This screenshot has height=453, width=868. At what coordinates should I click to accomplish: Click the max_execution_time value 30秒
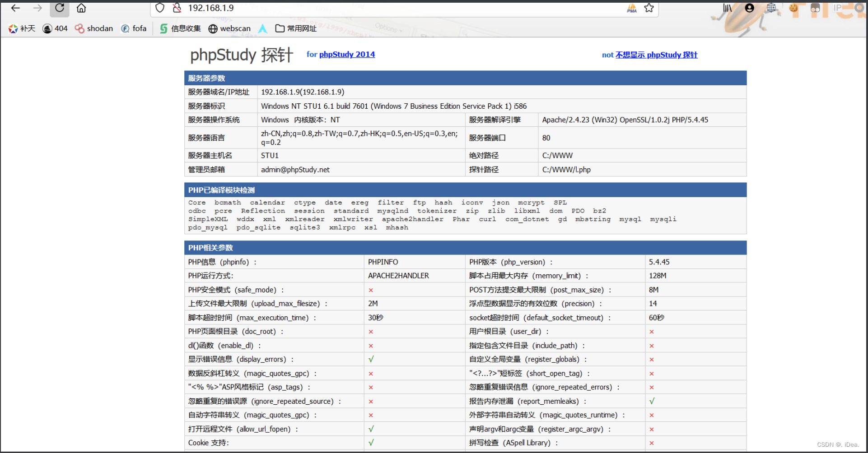point(376,318)
